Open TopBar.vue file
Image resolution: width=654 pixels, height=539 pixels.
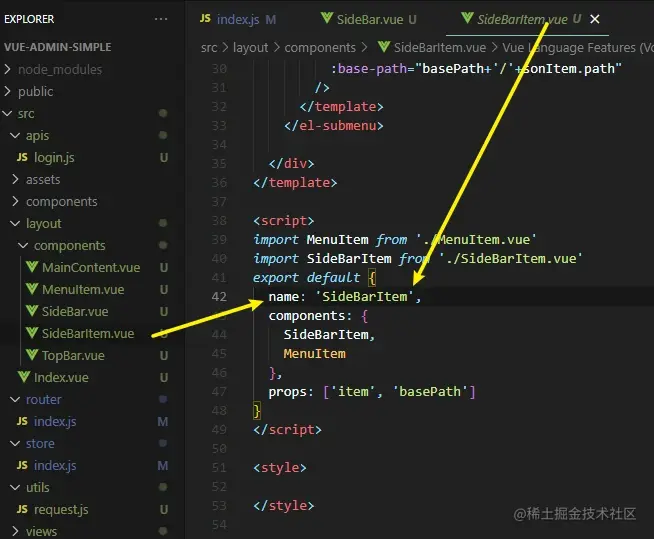(73, 355)
